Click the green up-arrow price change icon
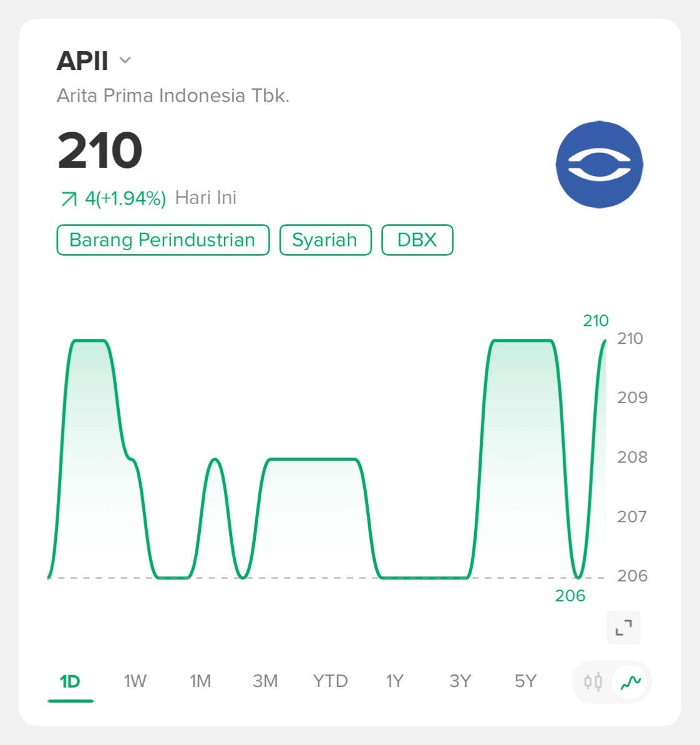Screen dimensions: 700x745 tap(67, 199)
